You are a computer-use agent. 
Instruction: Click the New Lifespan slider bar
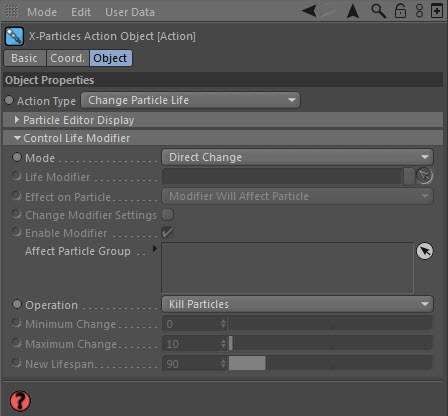point(331,363)
